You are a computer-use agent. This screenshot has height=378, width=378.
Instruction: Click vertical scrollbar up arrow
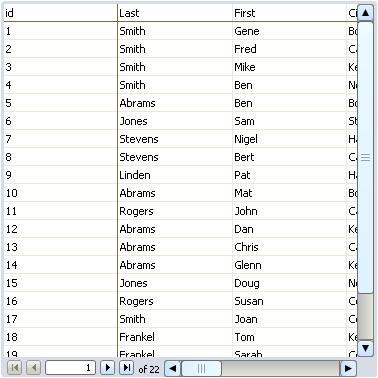[365, 13]
